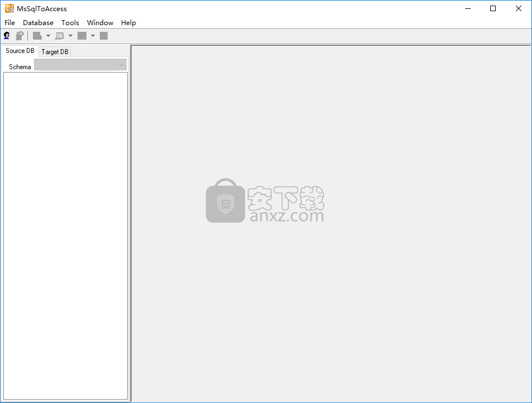Click the login user icon in toolbar
The width and height of the screenshot is (532, 403).
click(7, 36)
